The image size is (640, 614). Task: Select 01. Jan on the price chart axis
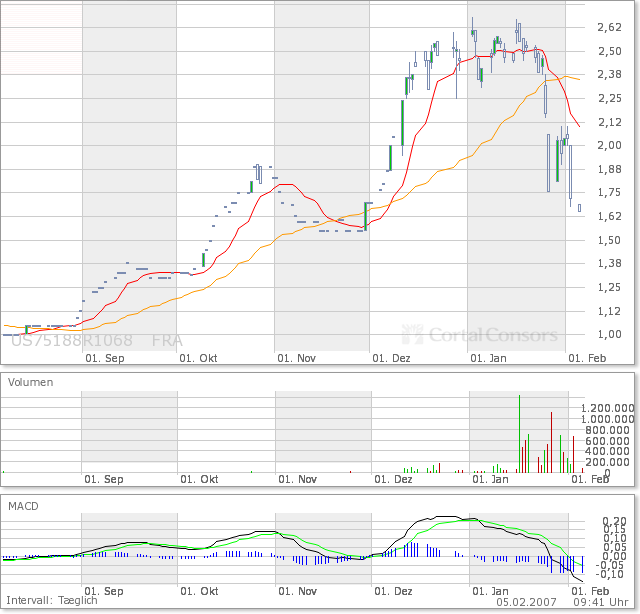point(489,358)
